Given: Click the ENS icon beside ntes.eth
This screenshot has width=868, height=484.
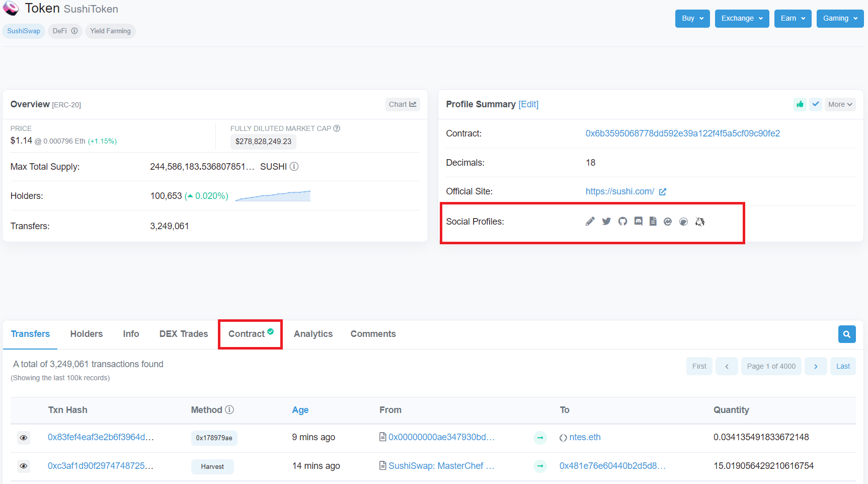Looking at the screenshot, I should tap(563, 438).
